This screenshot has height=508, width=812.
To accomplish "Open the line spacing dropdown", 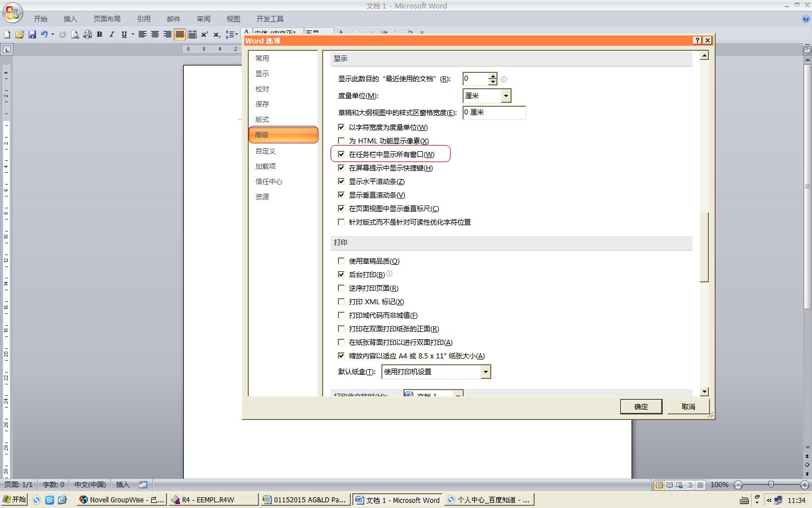I will 232,34.
